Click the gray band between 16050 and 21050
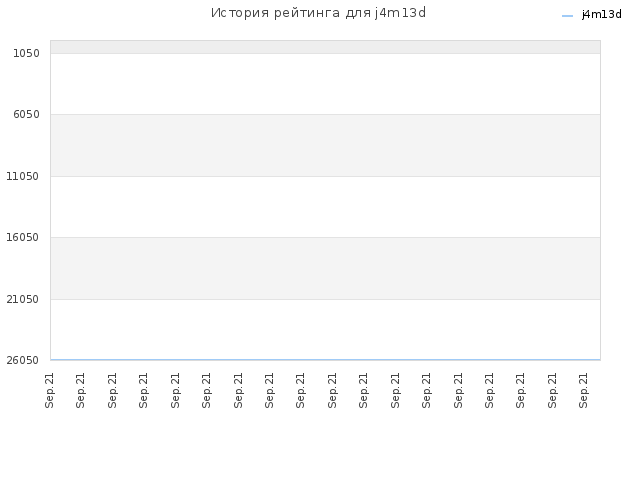This screenshot has width=640, height=480. pyautogui.click(x=325, y=268)
